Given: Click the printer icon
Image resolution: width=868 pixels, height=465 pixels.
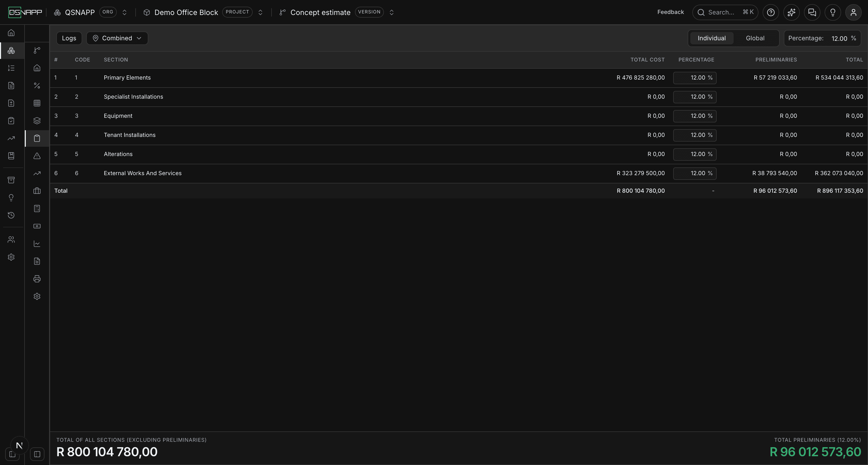Looking at the screenshot, I should [x=37, y=279].
